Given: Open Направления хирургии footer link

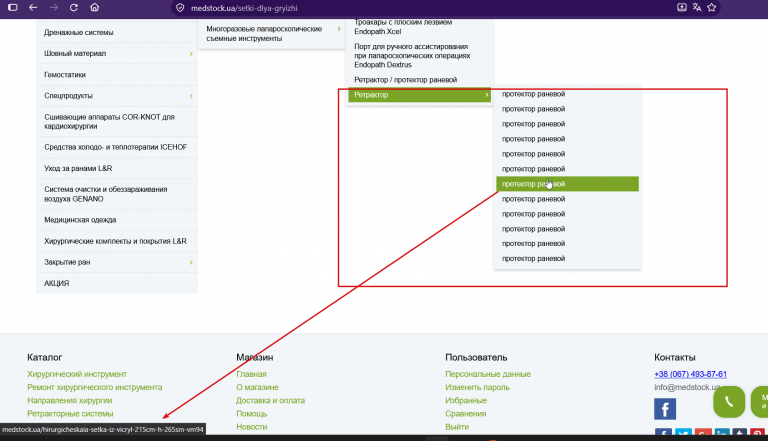Looking at the screenshot, I should click(x=70, y=400).
